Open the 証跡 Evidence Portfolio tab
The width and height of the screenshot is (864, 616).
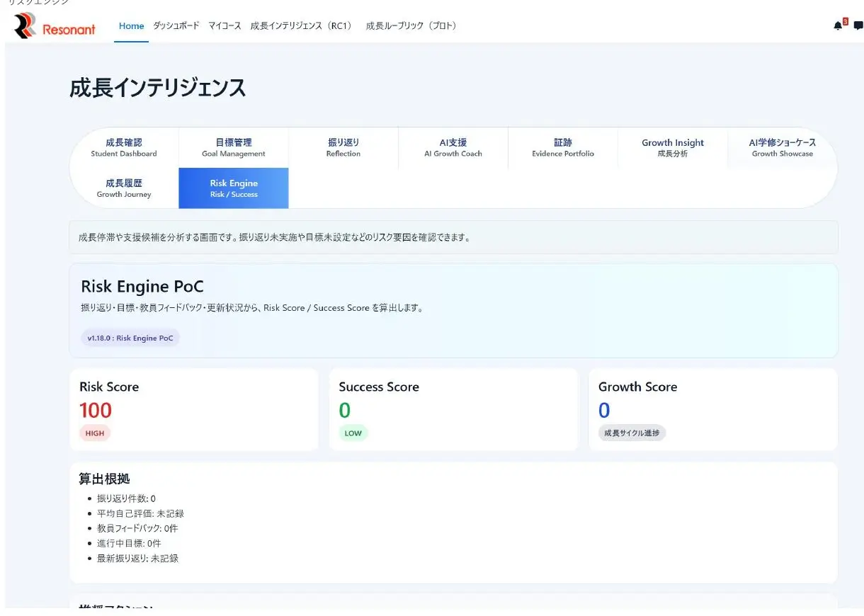pyautogui.click(x=563, y=147)
